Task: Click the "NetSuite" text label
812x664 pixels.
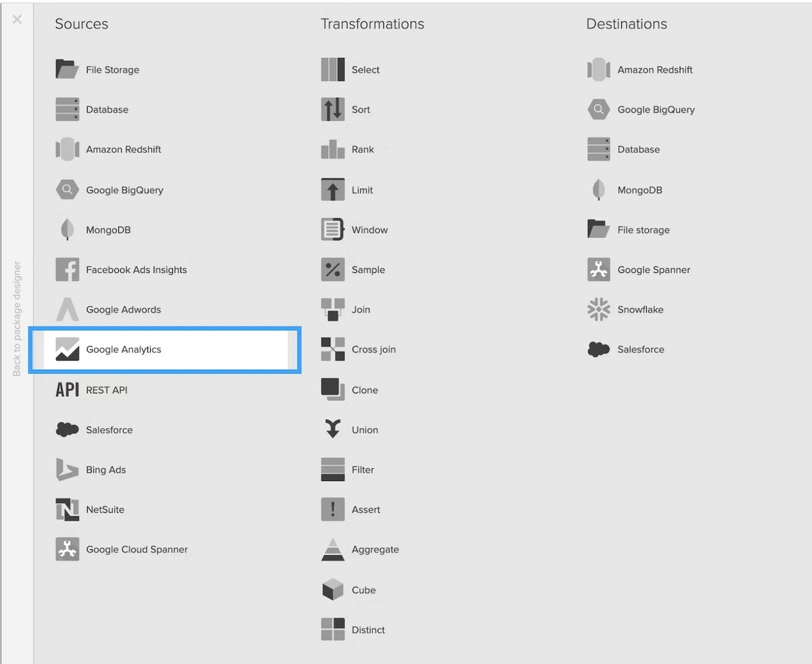Action: (x=105, y=509)
